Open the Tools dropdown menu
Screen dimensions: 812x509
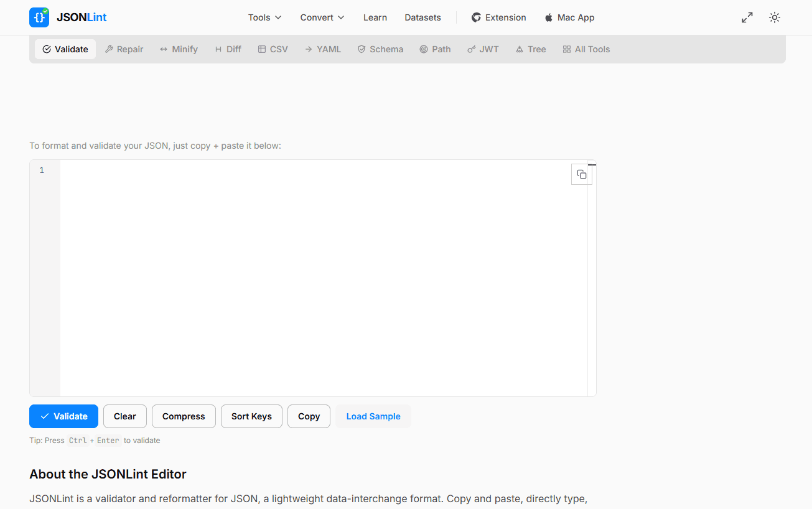pos(264,17)
